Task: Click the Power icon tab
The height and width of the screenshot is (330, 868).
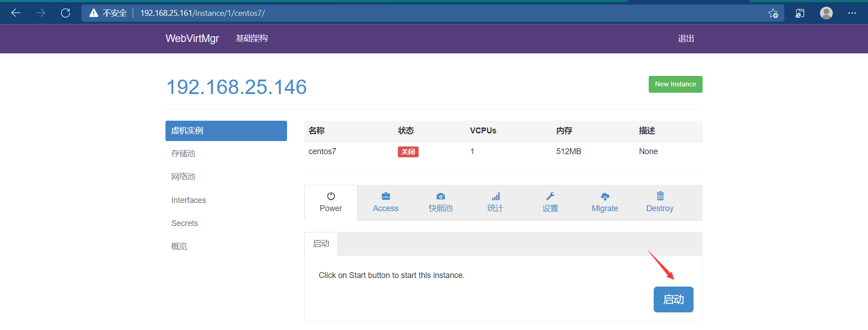Action: [x=331, y=196]
